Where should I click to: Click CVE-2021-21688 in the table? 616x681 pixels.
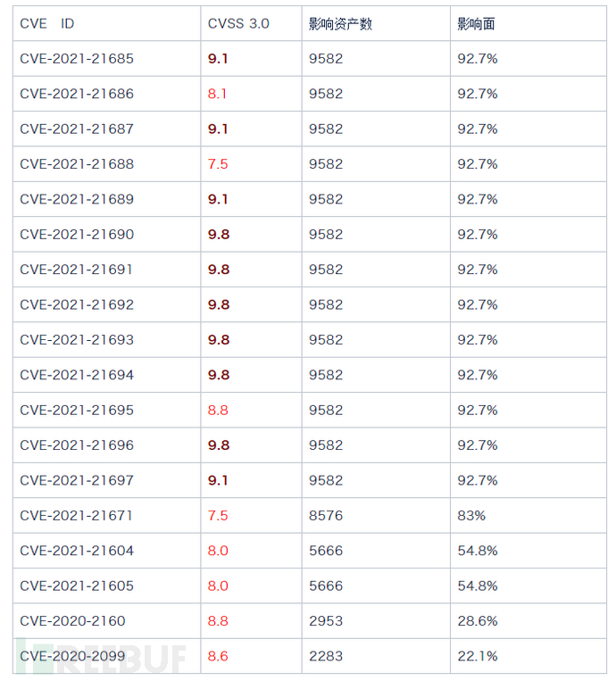tap(77, 164)
